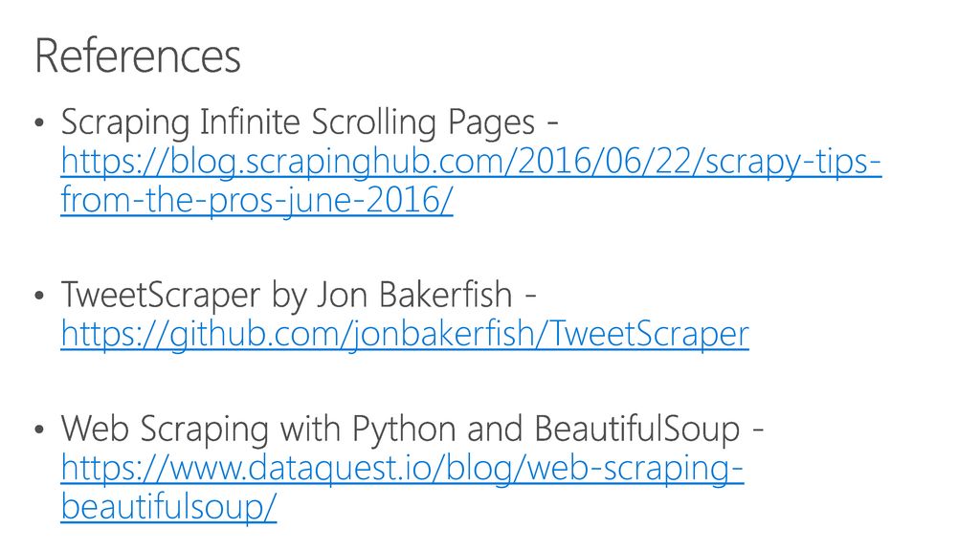This screenshot has height=551, width=980.
Task: Open the github.com/jonbakerfish/TweetScraper link
Action: coord(405,334)
